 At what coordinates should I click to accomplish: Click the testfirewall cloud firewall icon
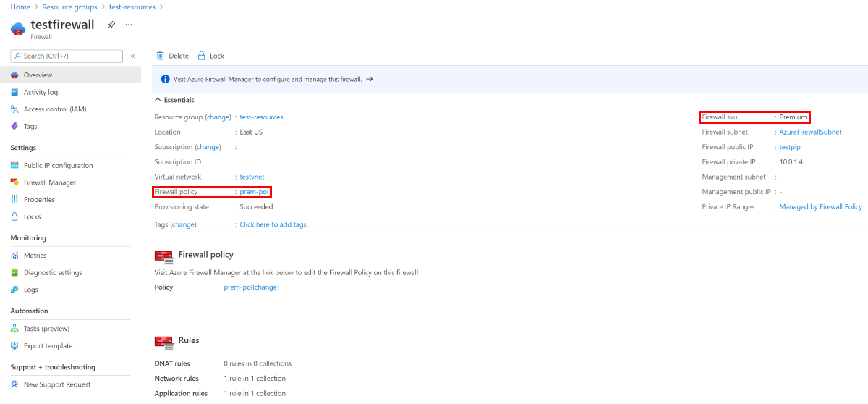[x=18, y=29]
